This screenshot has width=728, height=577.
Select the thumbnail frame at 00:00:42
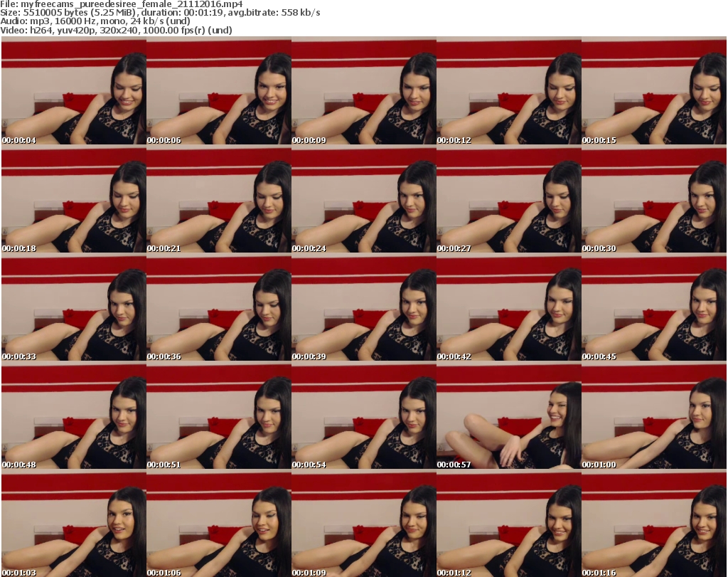[509, 307]
